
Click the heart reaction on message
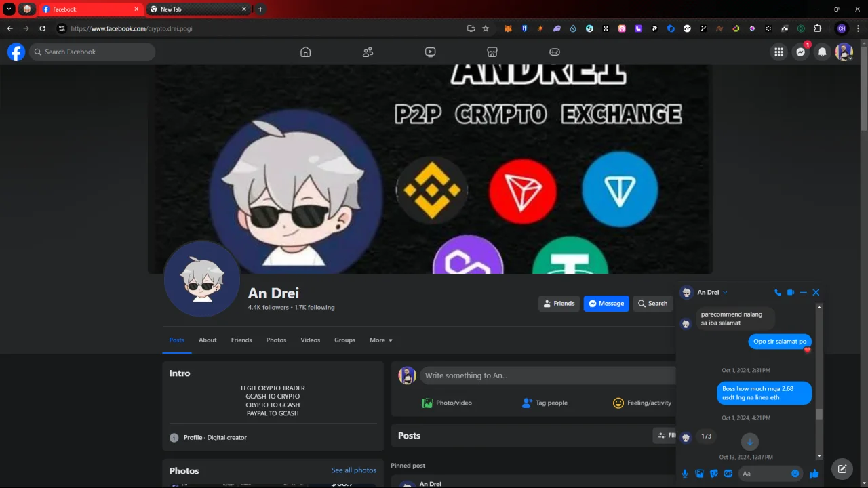point(807,350)
